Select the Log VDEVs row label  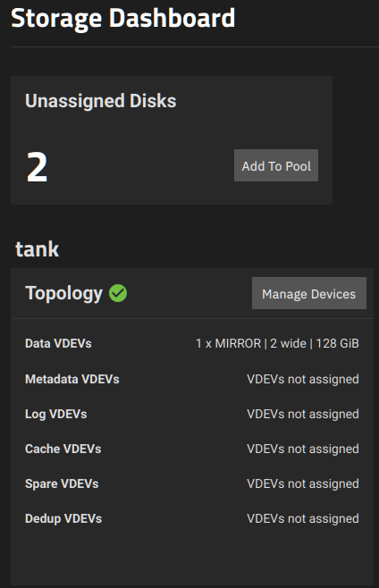pos(56,414)
